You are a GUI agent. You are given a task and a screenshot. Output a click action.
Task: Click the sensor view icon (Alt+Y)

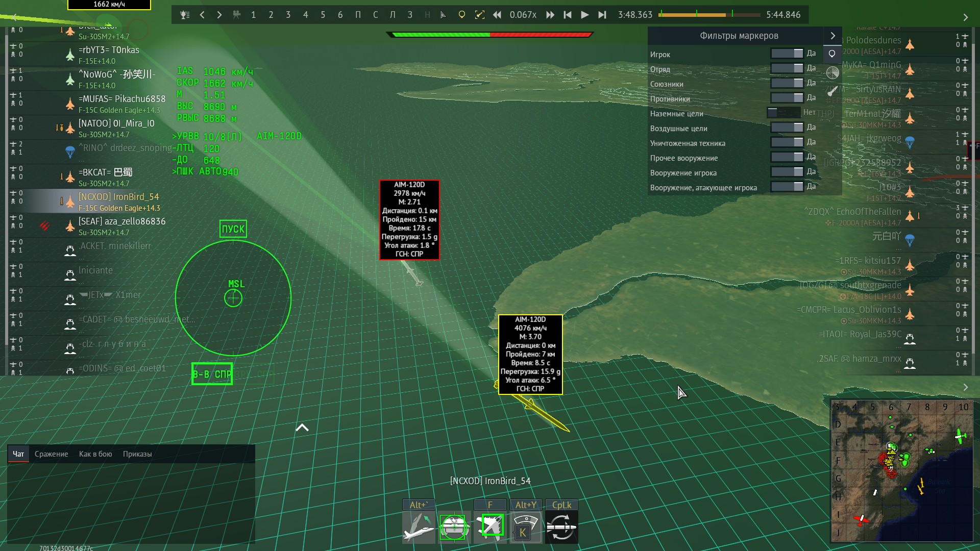(526, 528)
